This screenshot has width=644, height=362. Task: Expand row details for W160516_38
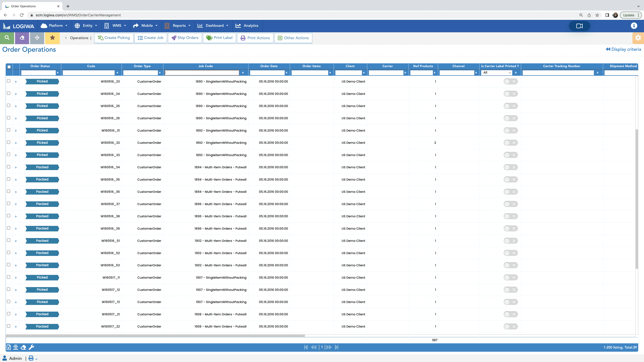pos(16,216)
